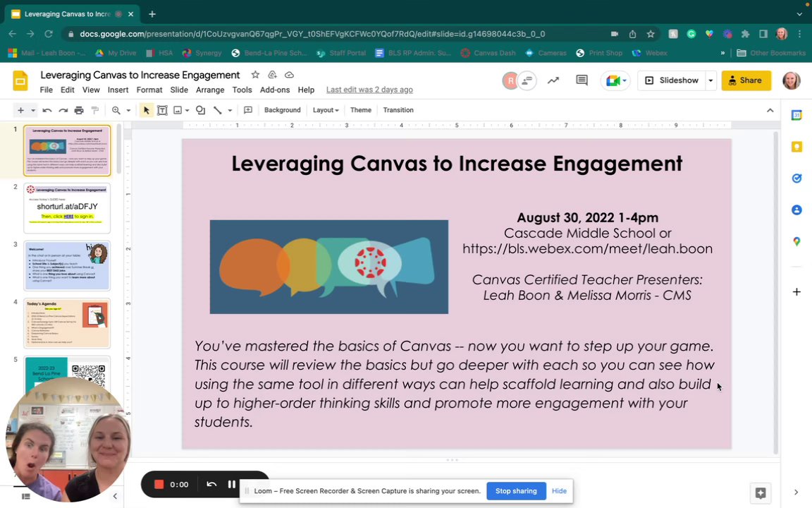Image resolution: width=812 pixels, height=508 pixels.
Task: Open the Chrome extensions puzzle icon
Action: [745, 34]
